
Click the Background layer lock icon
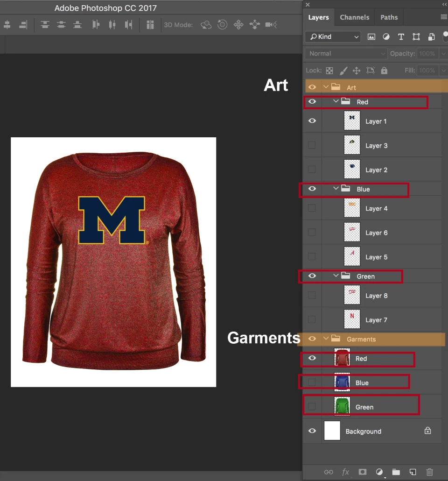tap(428, 431)
